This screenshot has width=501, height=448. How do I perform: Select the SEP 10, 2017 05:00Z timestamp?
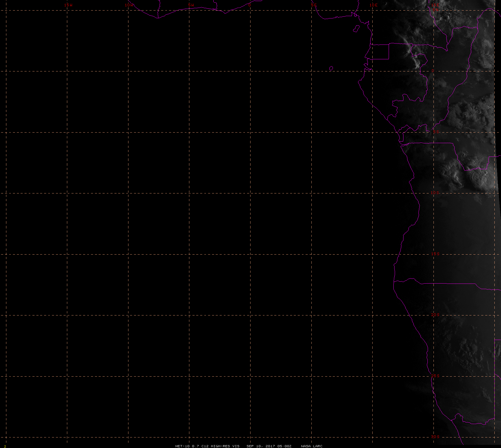pyautogui.click(x=269, y=446)
